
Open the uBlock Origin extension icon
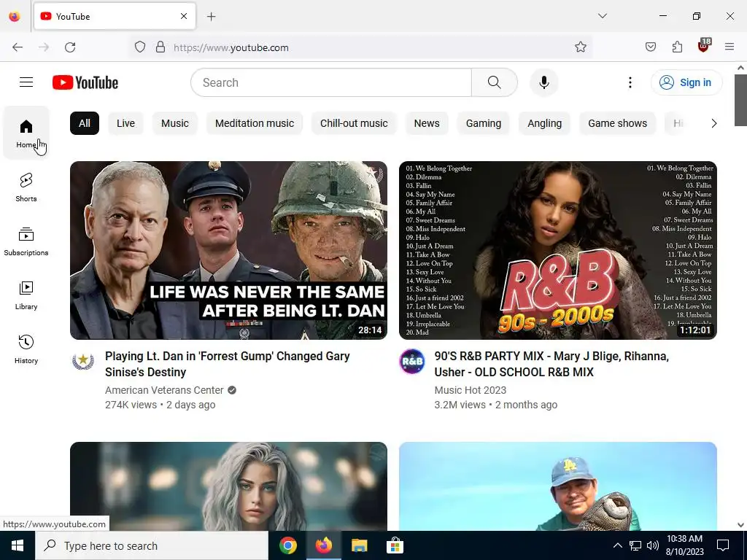coord(704,46)
